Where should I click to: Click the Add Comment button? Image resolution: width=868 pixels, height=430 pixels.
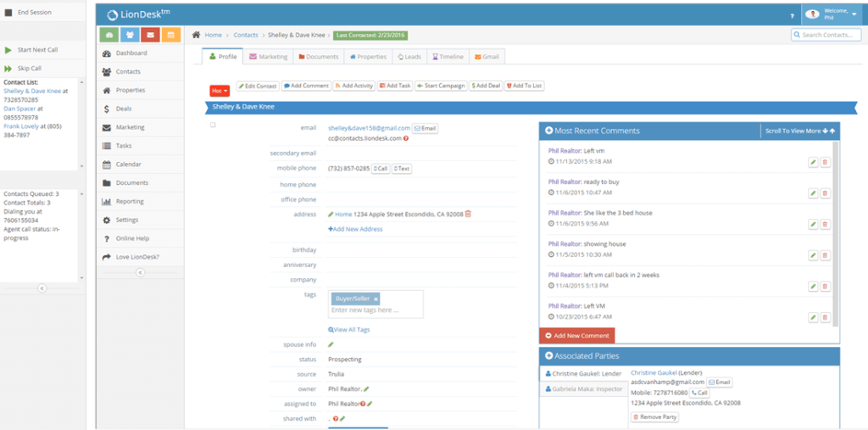306,86
